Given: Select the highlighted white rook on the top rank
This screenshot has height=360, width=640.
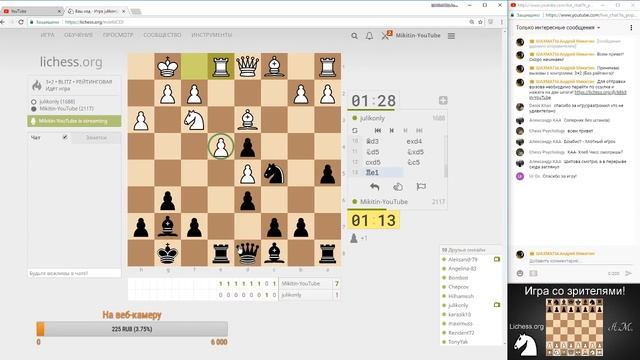Looking at the screenshot, I should (x=221, y=66).
